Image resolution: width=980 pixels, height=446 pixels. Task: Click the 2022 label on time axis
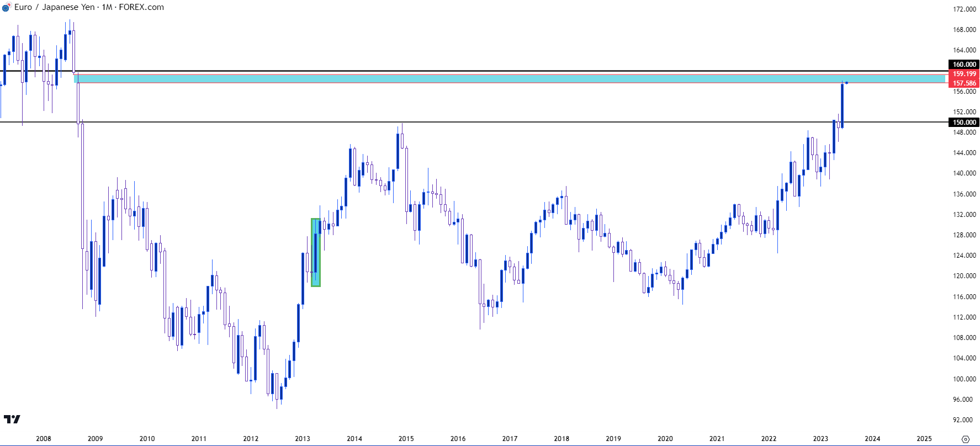(x=769, y=439)
